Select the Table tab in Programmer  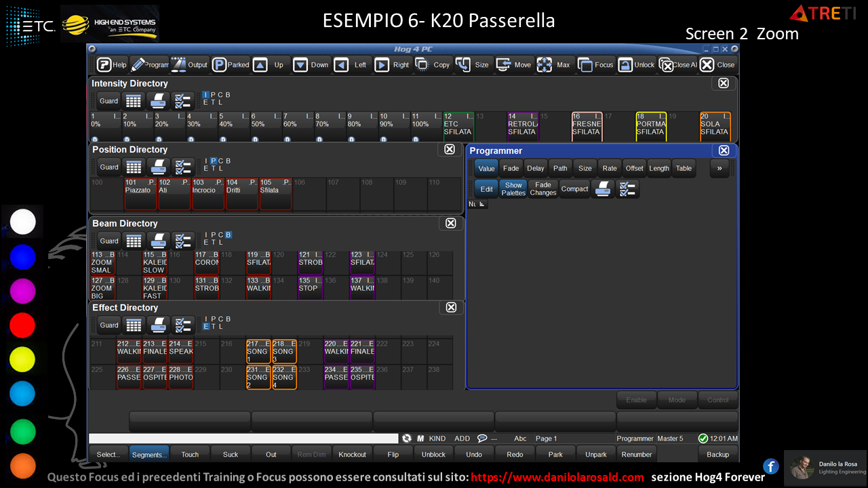tap(684, 168)
